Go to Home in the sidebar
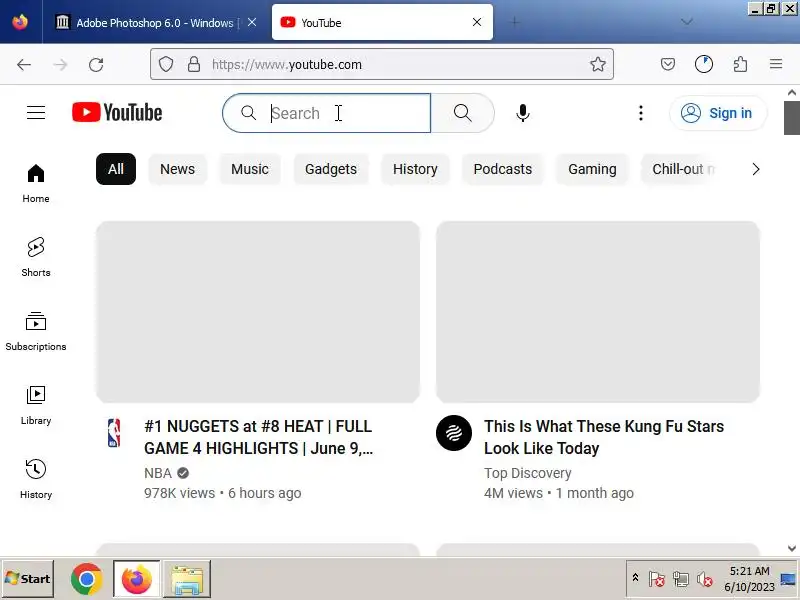The height and width of the screenshot is (600, 800). point(36,183)
